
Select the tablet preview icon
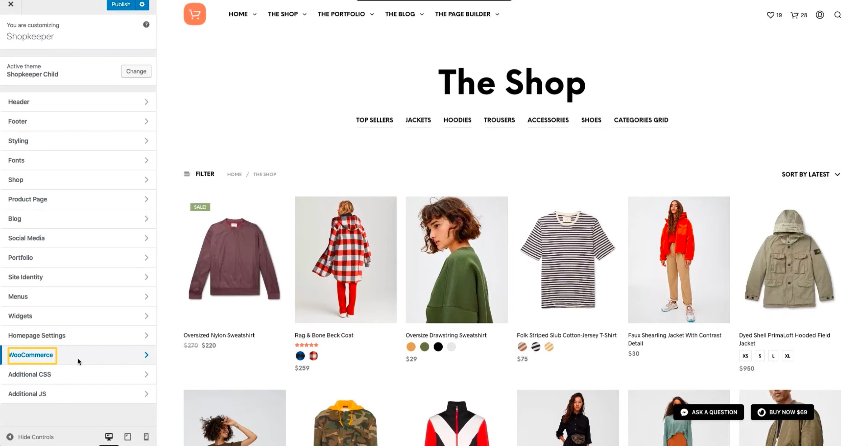[127, 436]
